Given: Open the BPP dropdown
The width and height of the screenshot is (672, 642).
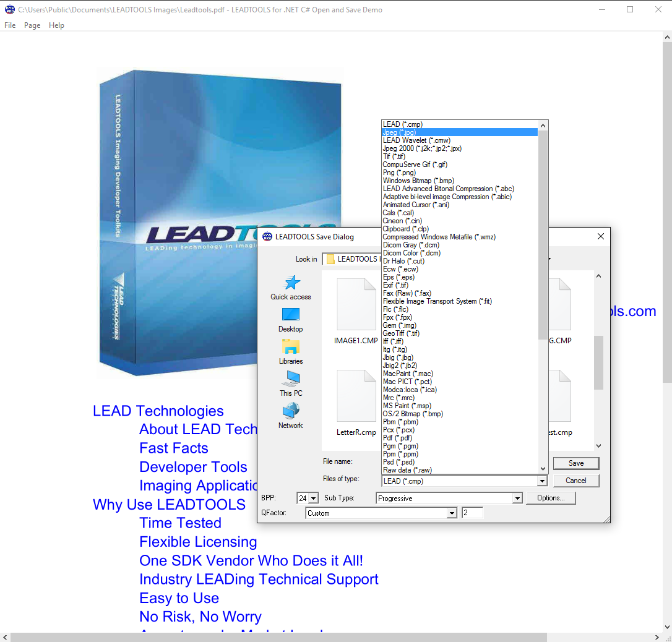Looking at the screenshot, I should 313,498.
